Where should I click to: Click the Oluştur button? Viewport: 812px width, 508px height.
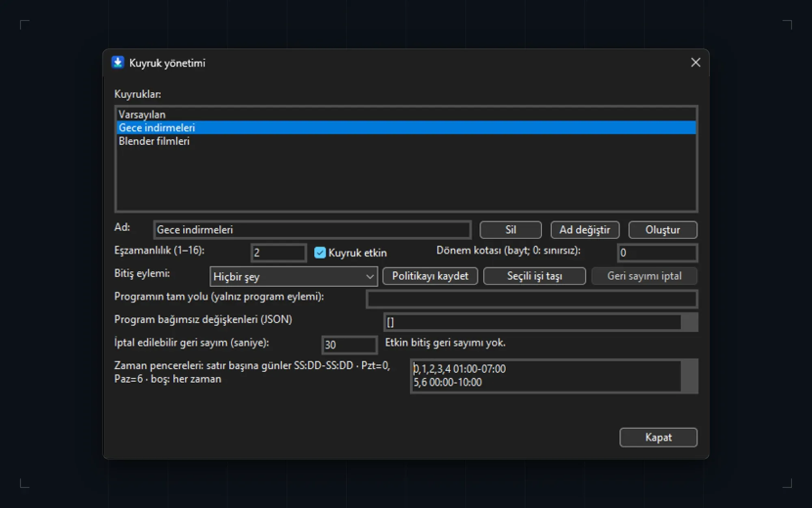pyautogui.click(x=663, y=230)
